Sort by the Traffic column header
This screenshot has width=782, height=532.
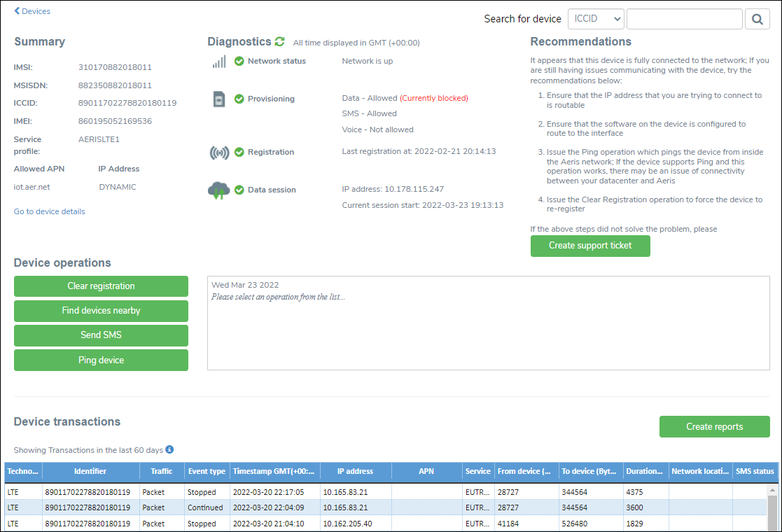162,471
